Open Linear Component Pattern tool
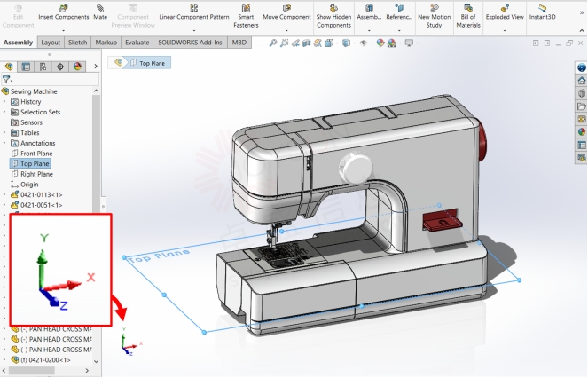 click(x=194, y=12)
